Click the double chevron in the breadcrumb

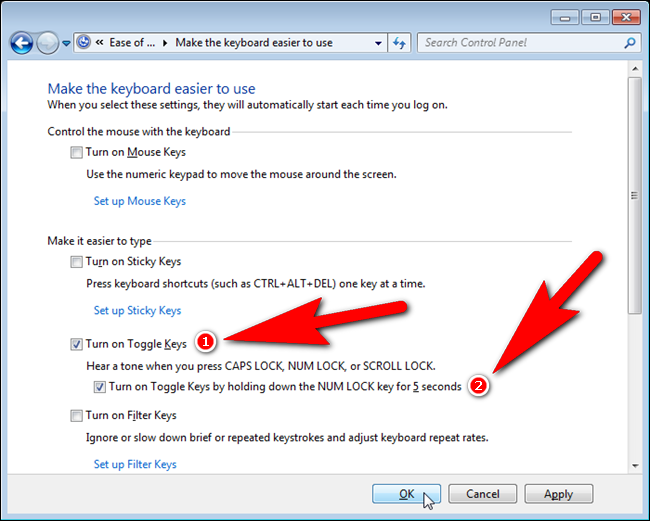(x=99, y=42)
